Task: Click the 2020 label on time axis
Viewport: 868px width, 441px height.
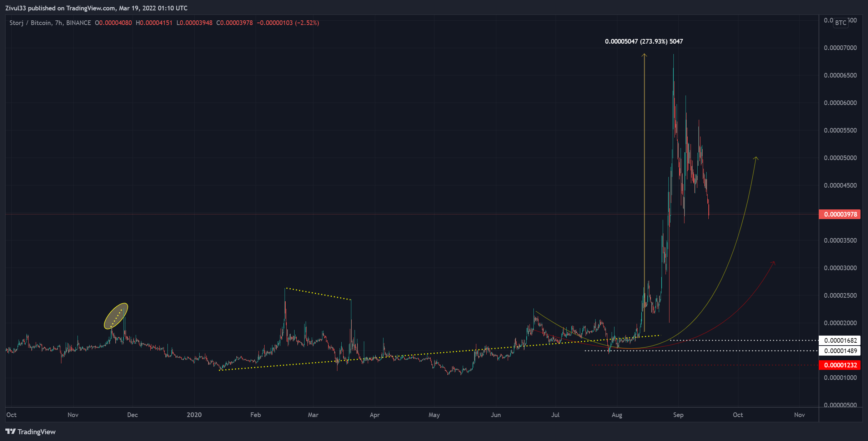Action: click(x=194, y=415)
